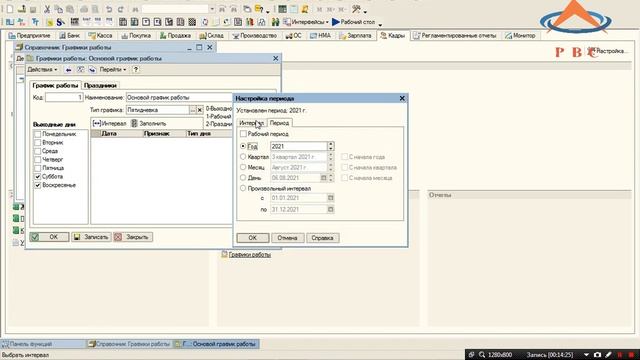Image resolution: width=640 pixels, height=360 pixels.
Task: Click the checkered grid icon in second toolbar
Action: 192,22
